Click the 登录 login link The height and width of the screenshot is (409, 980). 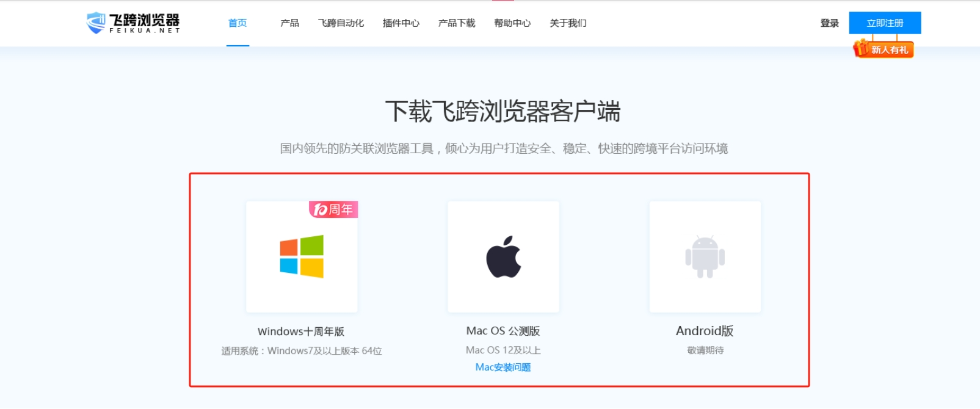pyautogui.click(x=829, y=23)
